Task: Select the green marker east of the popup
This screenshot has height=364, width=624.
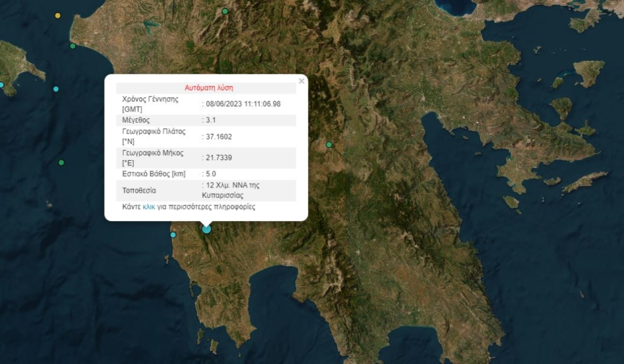Action: (329, 145)
